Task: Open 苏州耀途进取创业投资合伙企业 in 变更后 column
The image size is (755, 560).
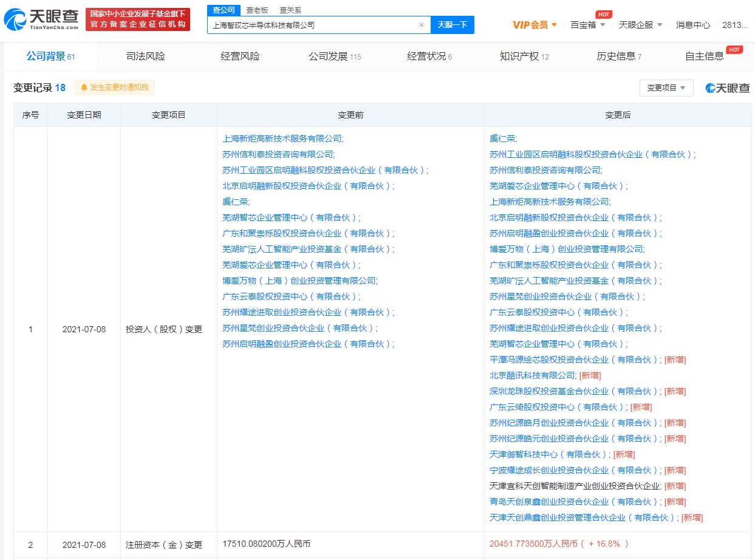Action: point(575,328)
